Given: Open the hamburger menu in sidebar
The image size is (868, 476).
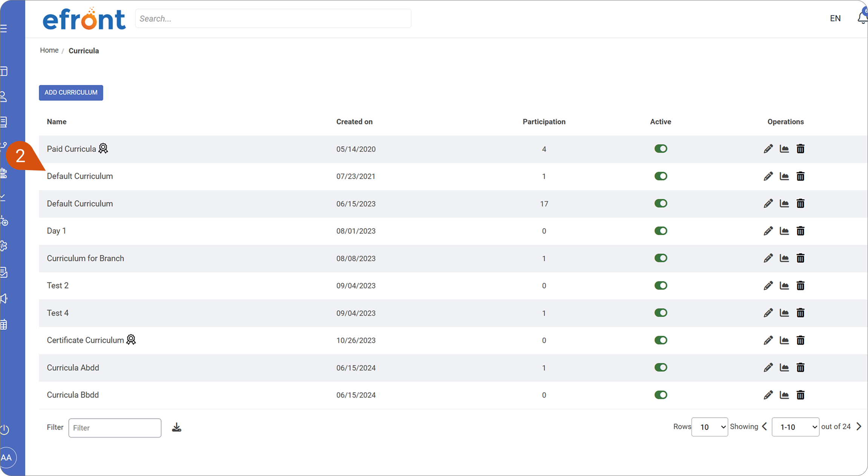Looking at the screenshot, I should coord(4,29).
